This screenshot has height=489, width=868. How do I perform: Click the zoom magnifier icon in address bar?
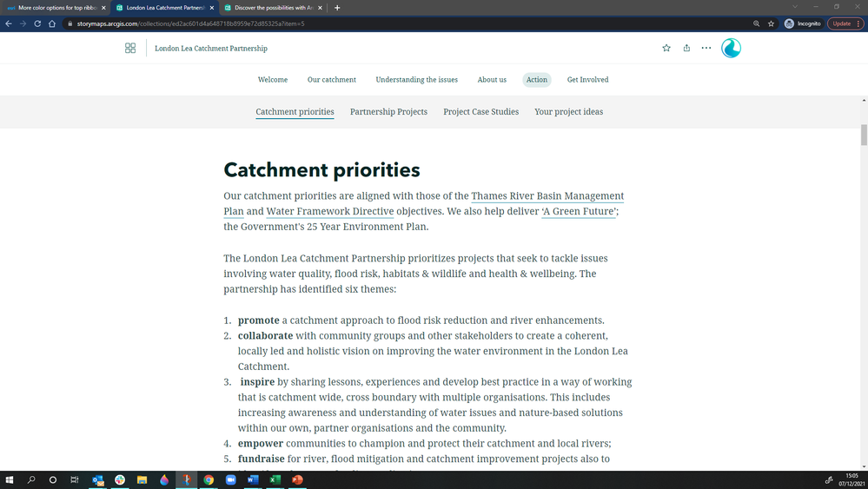(756, 23)
